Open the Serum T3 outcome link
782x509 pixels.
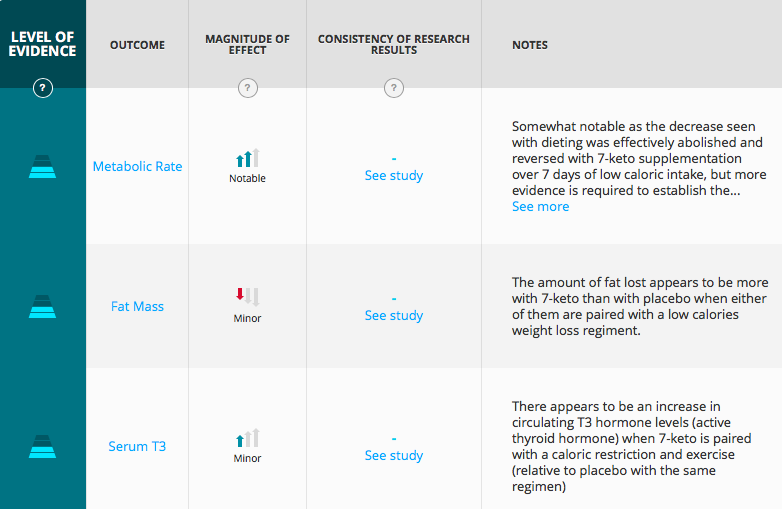[x=137, y=446]
